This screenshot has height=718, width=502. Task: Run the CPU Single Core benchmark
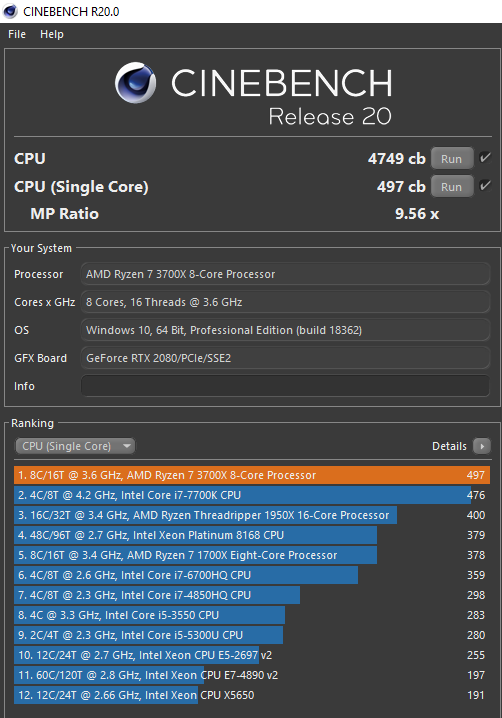(x=452, y=186)
